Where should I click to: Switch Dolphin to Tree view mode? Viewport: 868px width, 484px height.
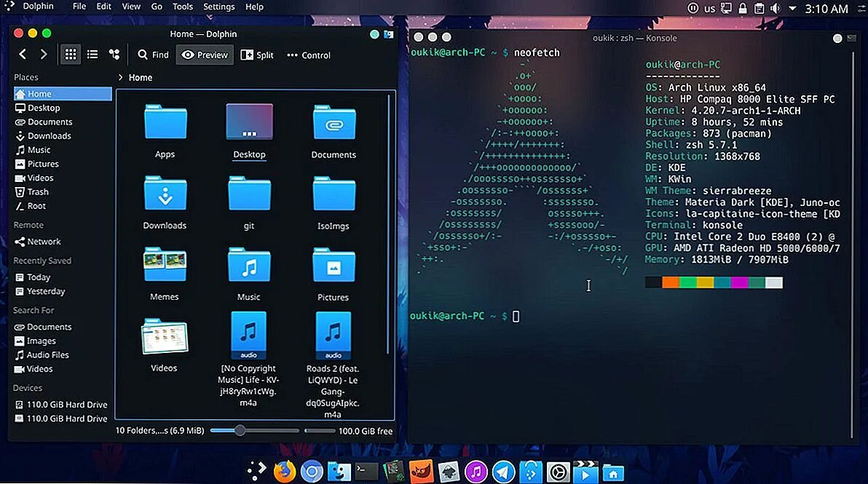(x=114, y=54)
